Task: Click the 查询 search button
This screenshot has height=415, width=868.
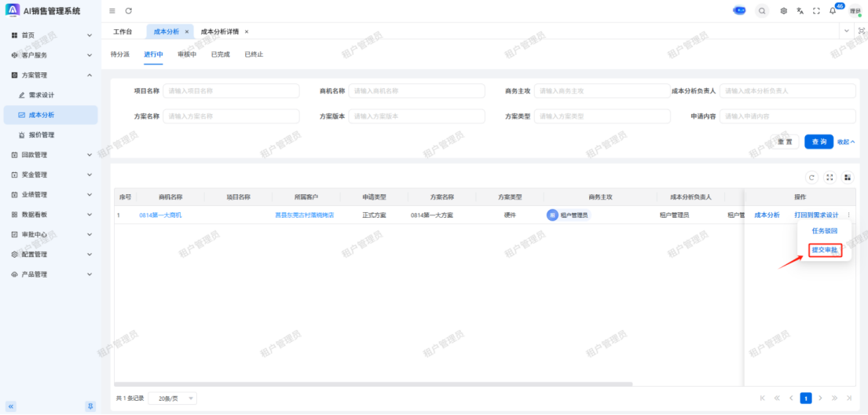Action: pyautogui.click(x=819, y=141)
